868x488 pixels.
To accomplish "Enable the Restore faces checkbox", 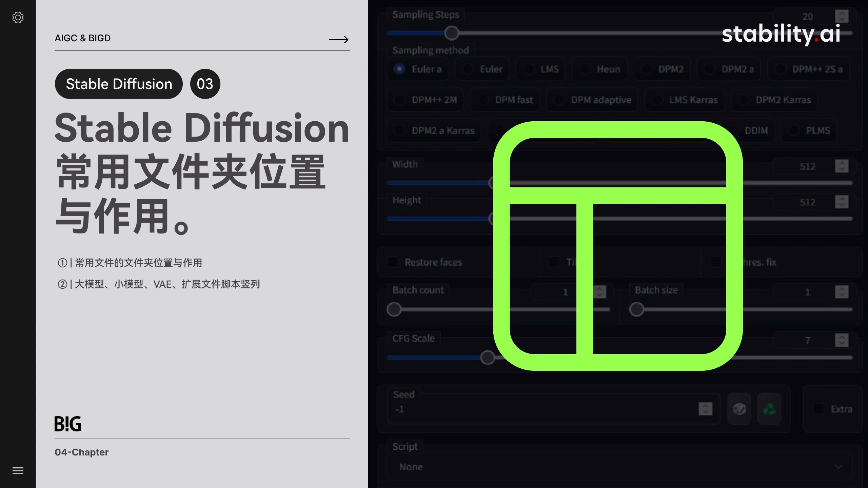I will 393,262.
